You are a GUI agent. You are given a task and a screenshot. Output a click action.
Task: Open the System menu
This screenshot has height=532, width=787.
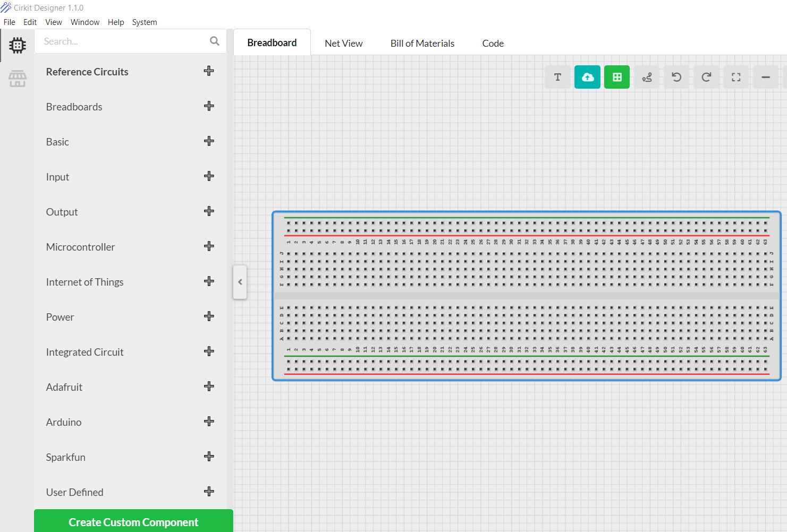[145, 22]
